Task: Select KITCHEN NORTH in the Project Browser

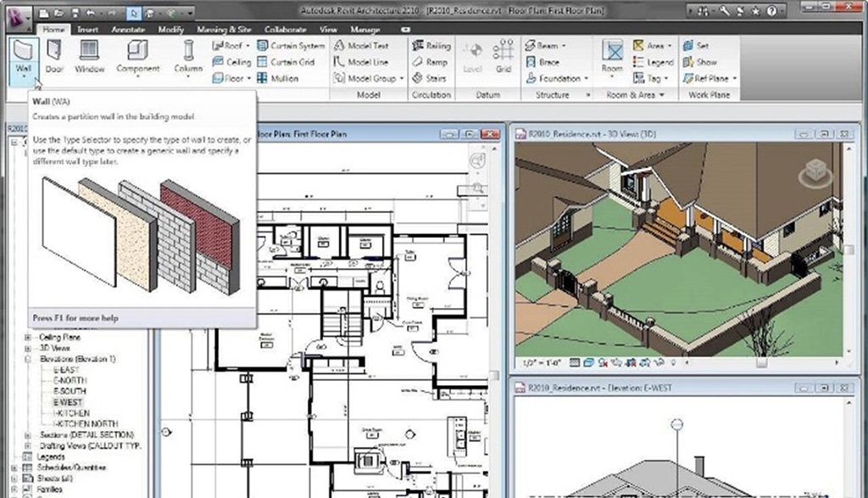Action: [87, 424]
